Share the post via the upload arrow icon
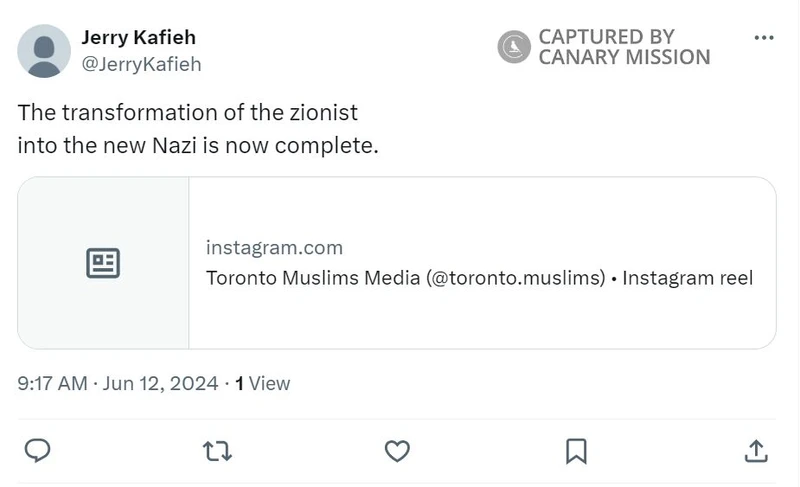The height and width of the screenshot is (487, 800). 756,451
